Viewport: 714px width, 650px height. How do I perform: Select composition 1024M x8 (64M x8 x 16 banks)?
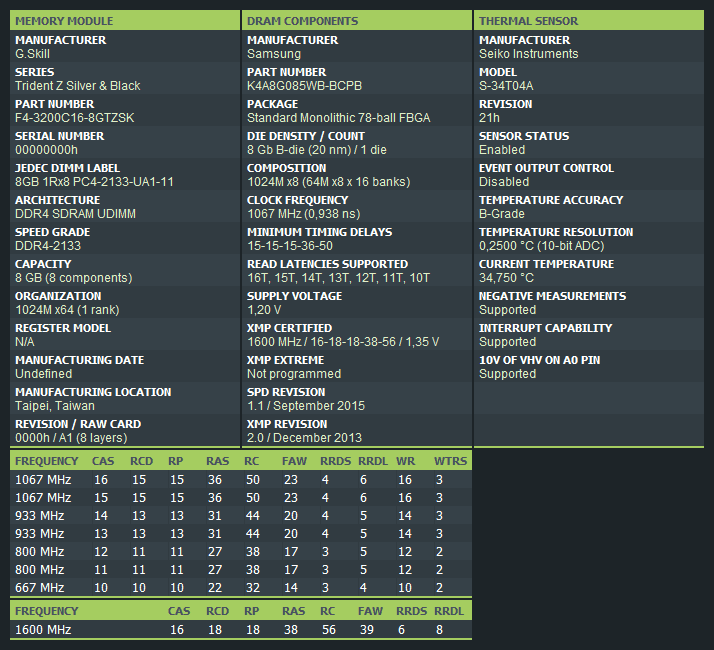pos(329,182)
